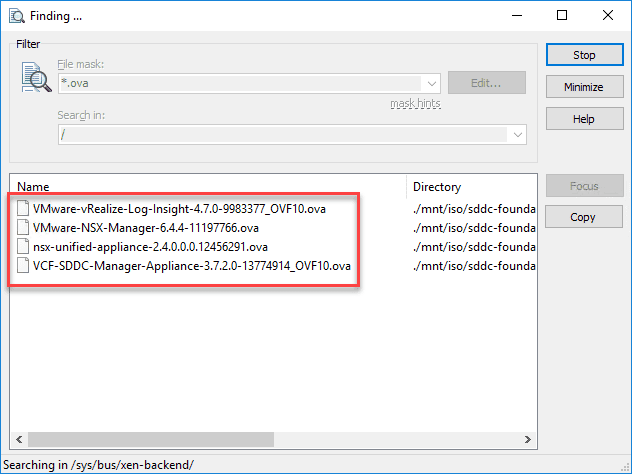This screenshot has height=474, width=632.
Task: Expand the Search in dropdown arrow
Action: 518,135
